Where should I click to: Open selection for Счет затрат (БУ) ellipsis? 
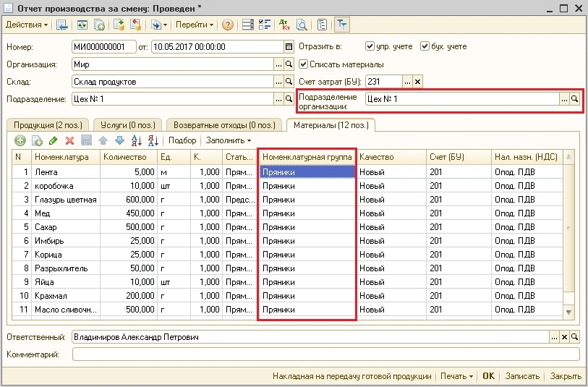(408, 82)
